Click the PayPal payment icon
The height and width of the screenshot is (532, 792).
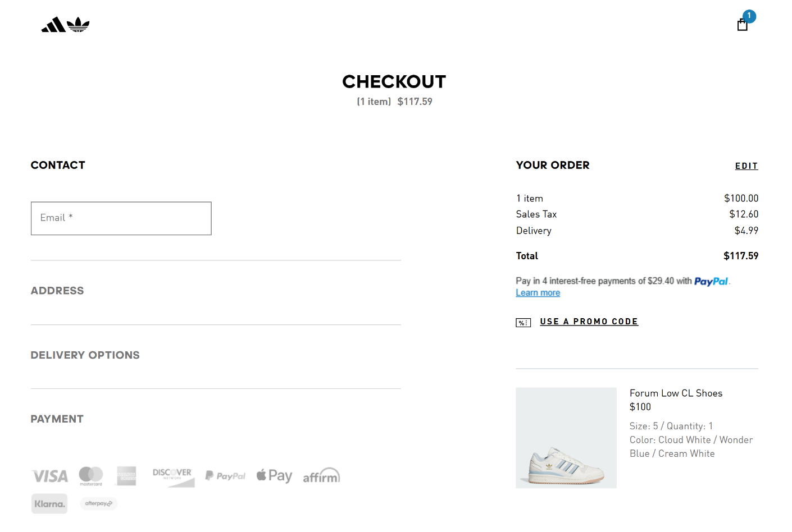(x=225, y=476)
